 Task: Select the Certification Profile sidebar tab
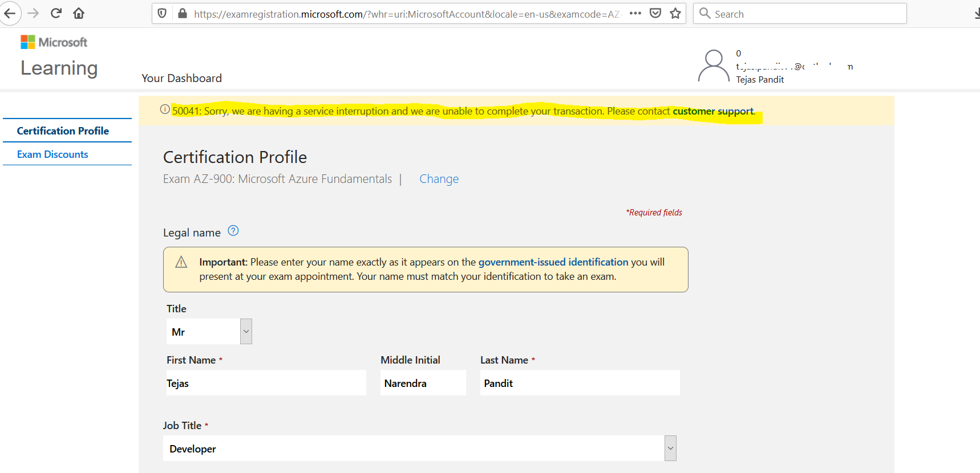63,131
